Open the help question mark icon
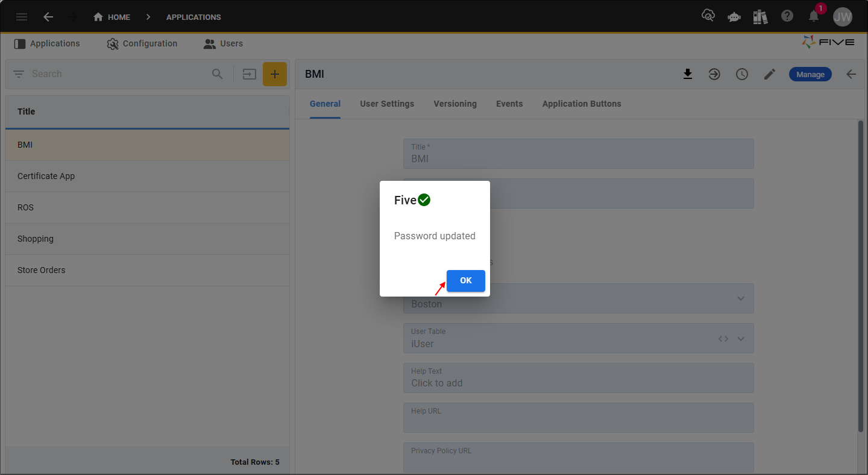The width and height of the screenshot is (868, 475). pyautogui.click(x=787, y=16)
